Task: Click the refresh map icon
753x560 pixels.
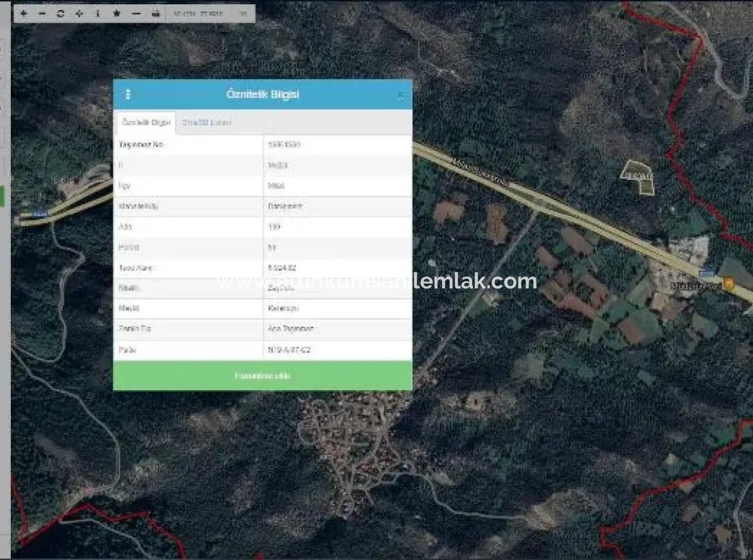Action: pyautogui.click(x=59, y=13)
